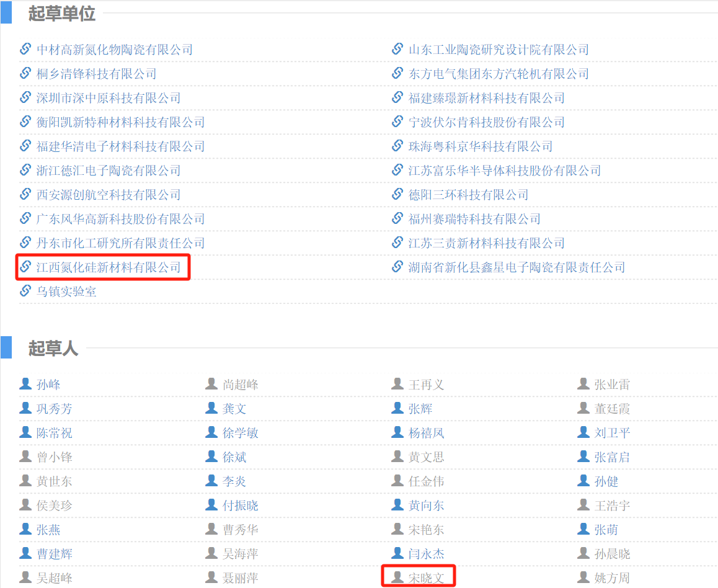The image size is (718, 588).
Task: Click the link icon beside 乌镇实验室
Action: (x=25, y=291)
